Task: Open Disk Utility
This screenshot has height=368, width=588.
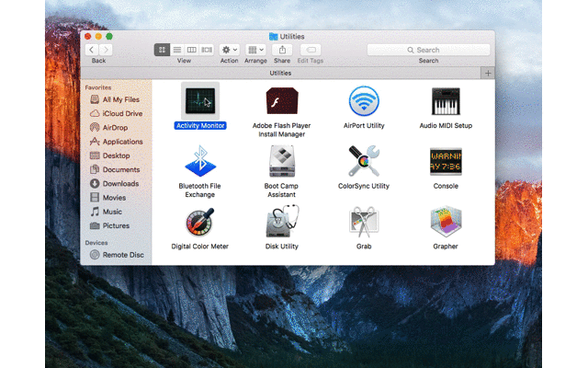Action: pos(281,222)
